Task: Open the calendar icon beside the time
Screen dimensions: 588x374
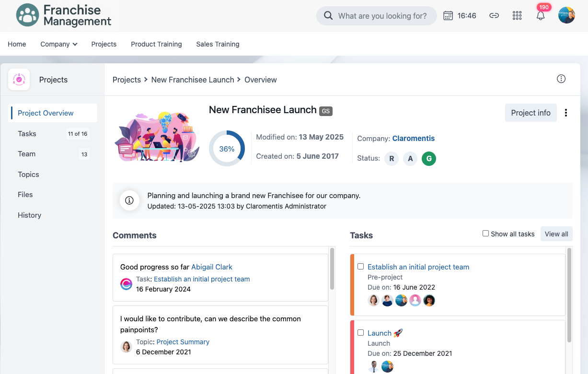Action: (x=448, y=16)
